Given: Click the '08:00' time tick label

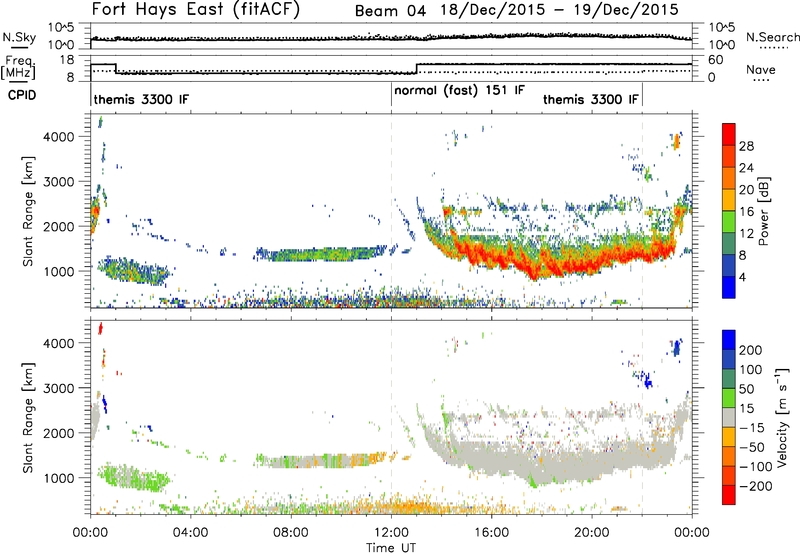Looking at the screenshot, I should (x=291, y=533).
